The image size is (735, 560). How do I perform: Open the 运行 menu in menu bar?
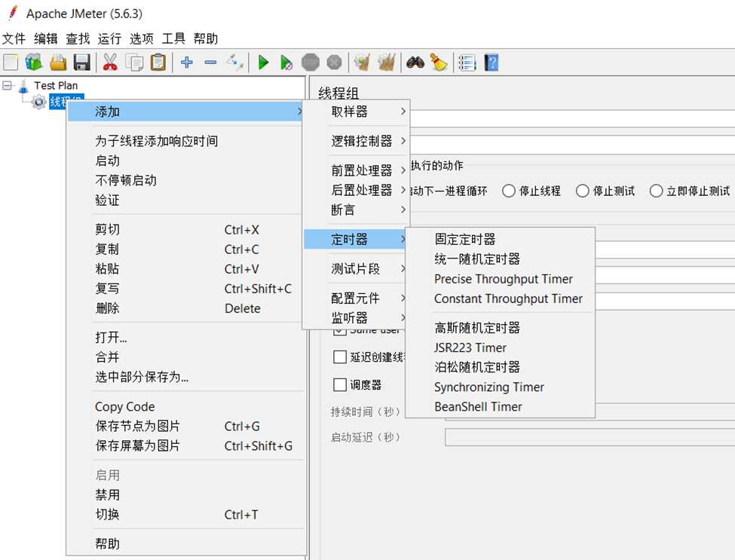pyautogui.click(x=109, y=38)
